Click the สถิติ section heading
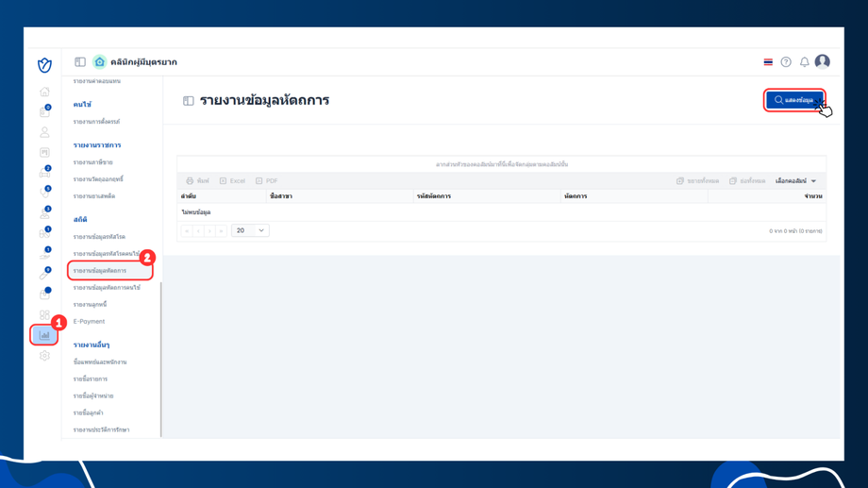This screenshot has width=868, height=488. (x=80, y=219)
